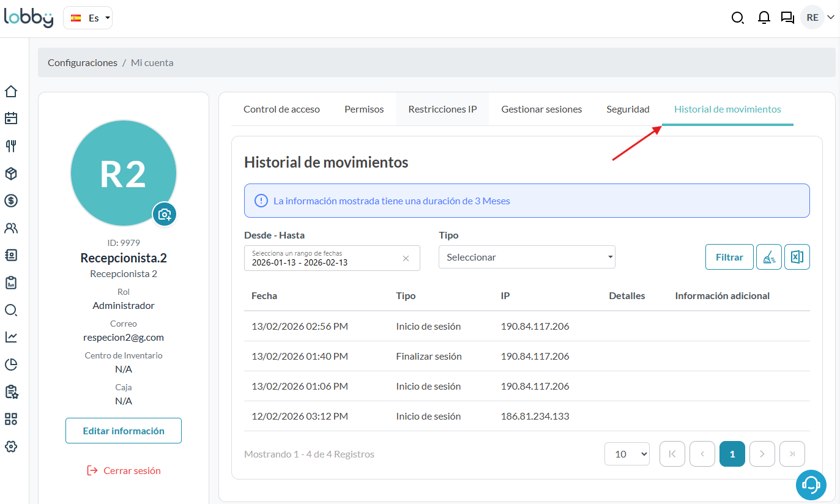
Task: Open the settings gear icon in sidebar
Action: pyautogui.click(x=11, y=447)
